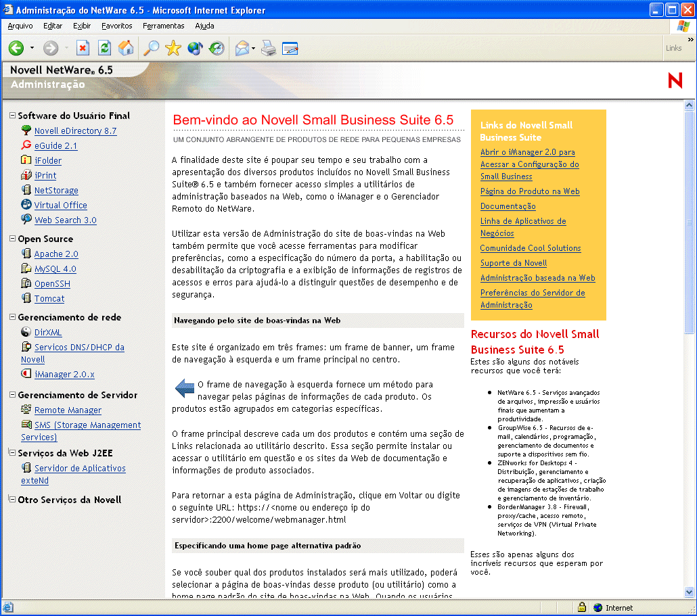The width and height of the screenshot is (697, 616).
Task: Toggle the Otro Serviços da Novell section
Action: (12, 499)
